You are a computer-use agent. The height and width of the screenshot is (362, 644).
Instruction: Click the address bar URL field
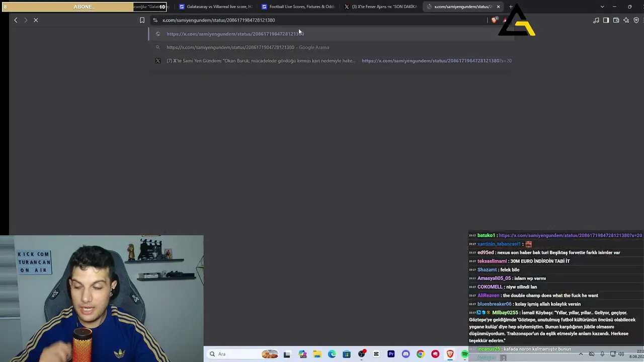322,20
